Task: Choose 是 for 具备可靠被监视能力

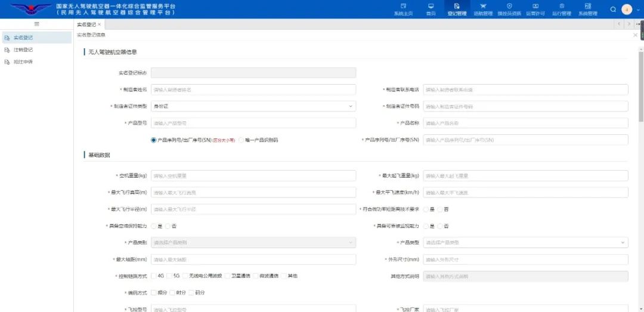Action: [x=426, y=226]
